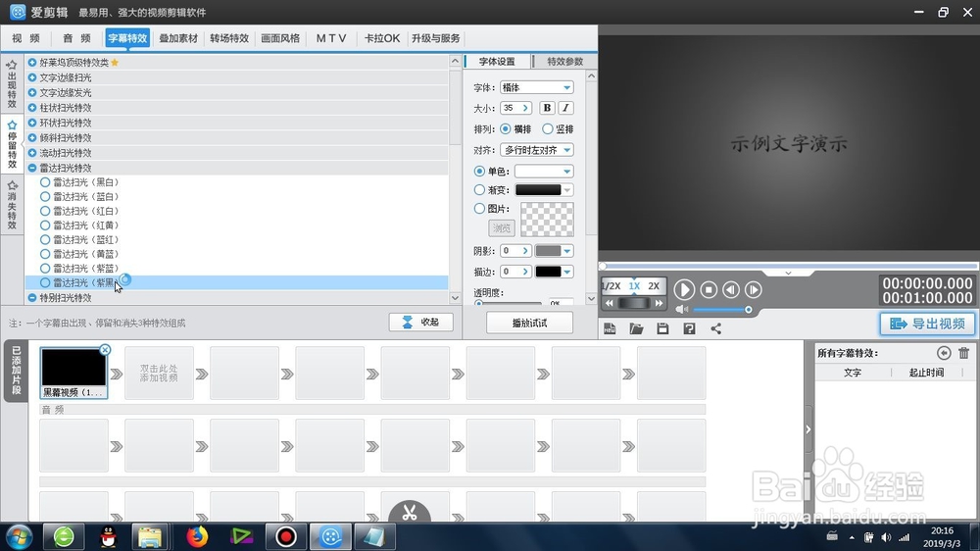Open the QQ penguin taskbar icon
The width and height of the screenshot is (980, 551).
[109, 536]
